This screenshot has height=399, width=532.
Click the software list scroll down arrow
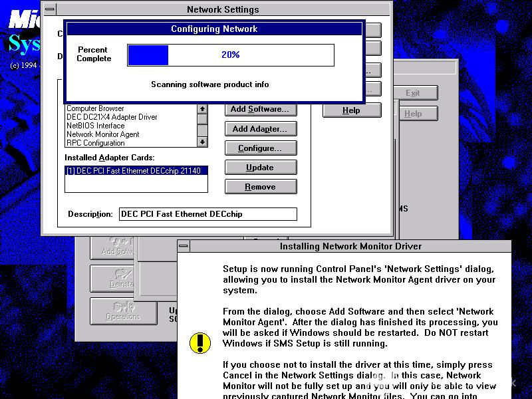tap(203, 142)
